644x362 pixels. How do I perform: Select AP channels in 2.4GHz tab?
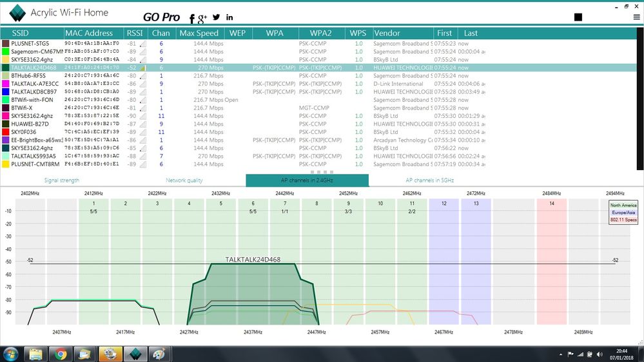(307, 180)
